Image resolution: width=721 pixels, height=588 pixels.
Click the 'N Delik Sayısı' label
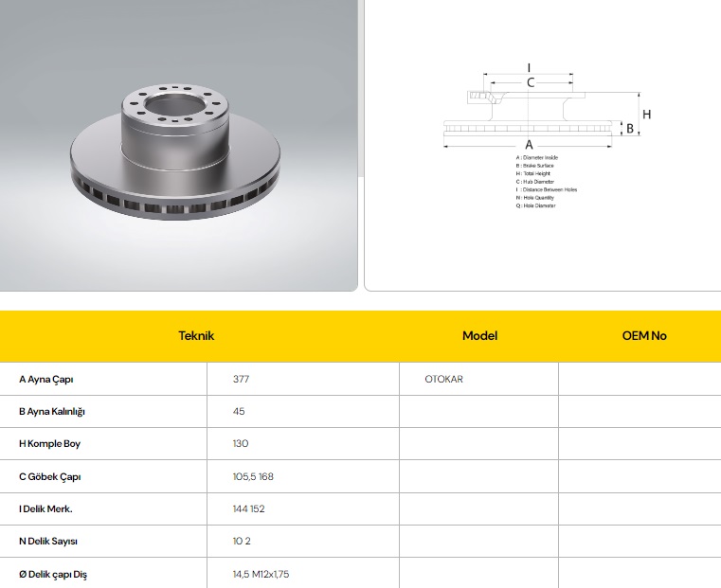(x=48, y=542)
